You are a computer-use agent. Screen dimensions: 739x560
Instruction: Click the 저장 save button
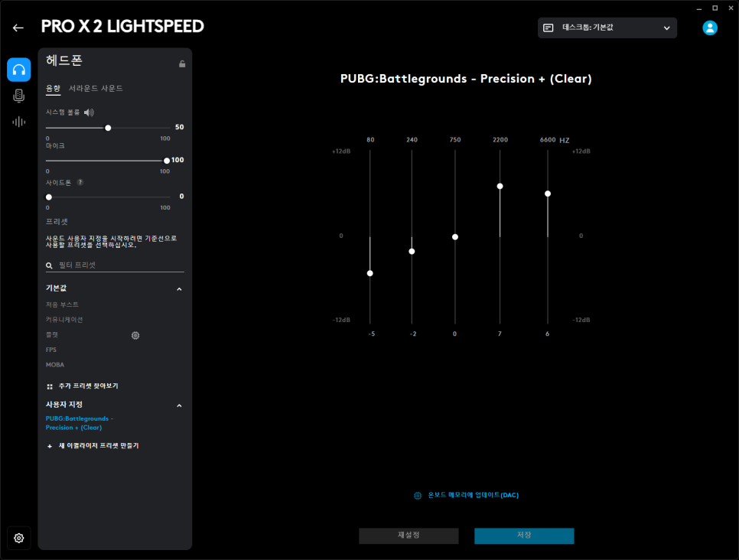[x=524, y=536]
